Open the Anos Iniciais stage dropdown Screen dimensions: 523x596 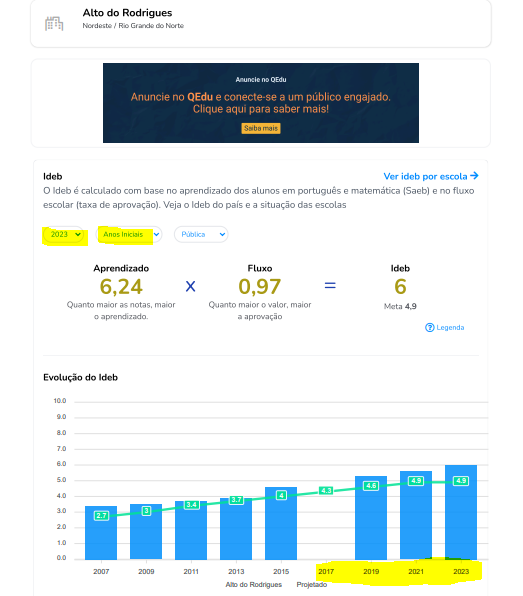click(x=129, y=235)
